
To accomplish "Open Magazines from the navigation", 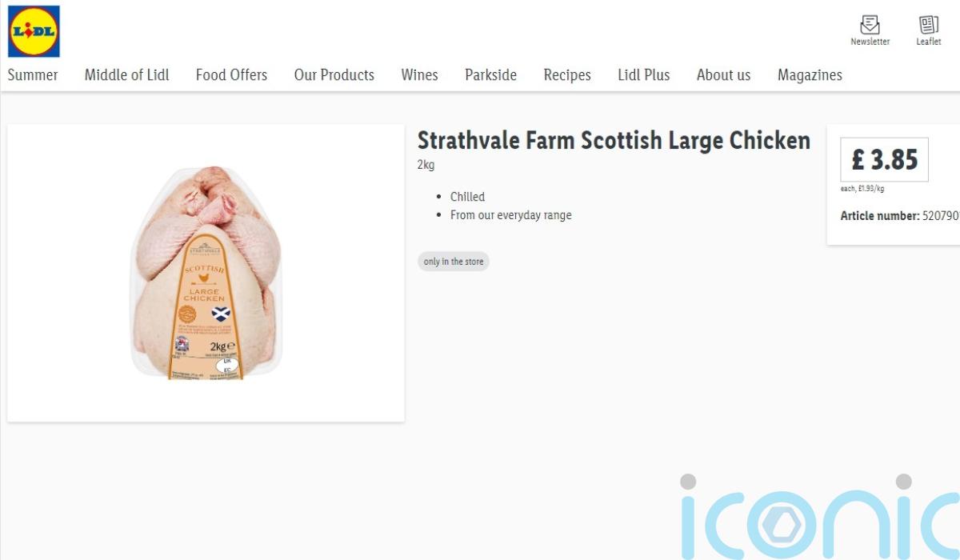I will click(810, 75).
